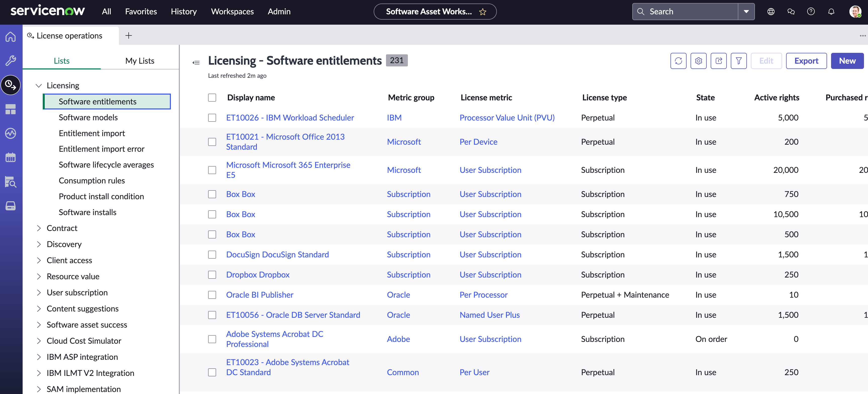
Task: Check the Oracle BI Publisher row
Action: click(x=212, y=295)
